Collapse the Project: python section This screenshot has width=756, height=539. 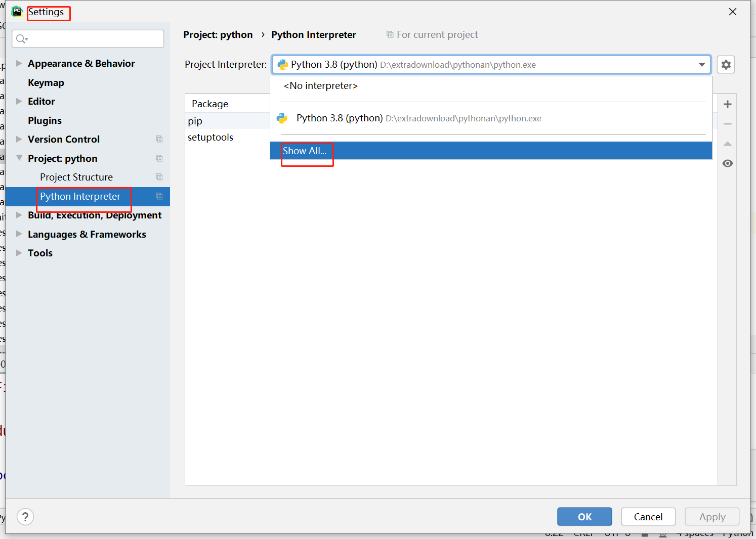pyautogui.click(x=19, y=158)
